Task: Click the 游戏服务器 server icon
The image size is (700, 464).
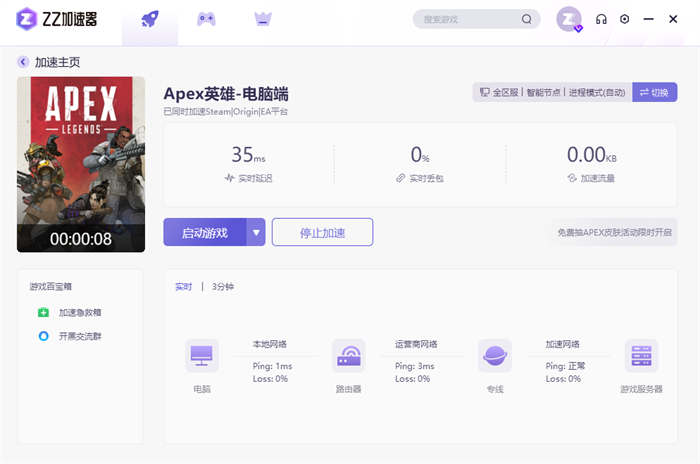Action: point(642,355)
